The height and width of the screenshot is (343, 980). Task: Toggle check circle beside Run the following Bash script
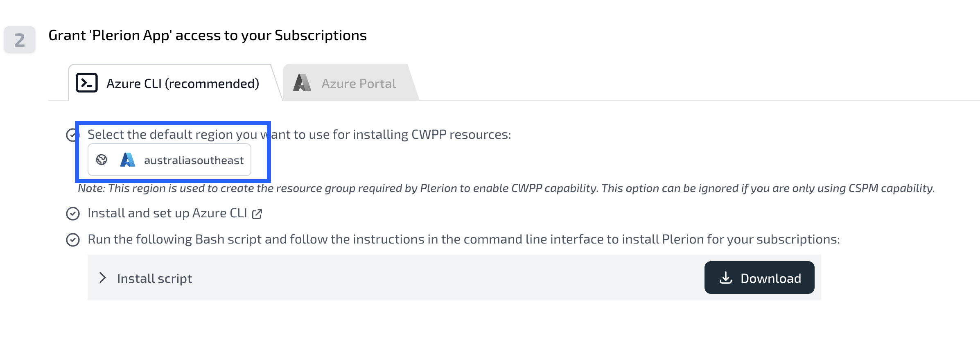point(73,240)
